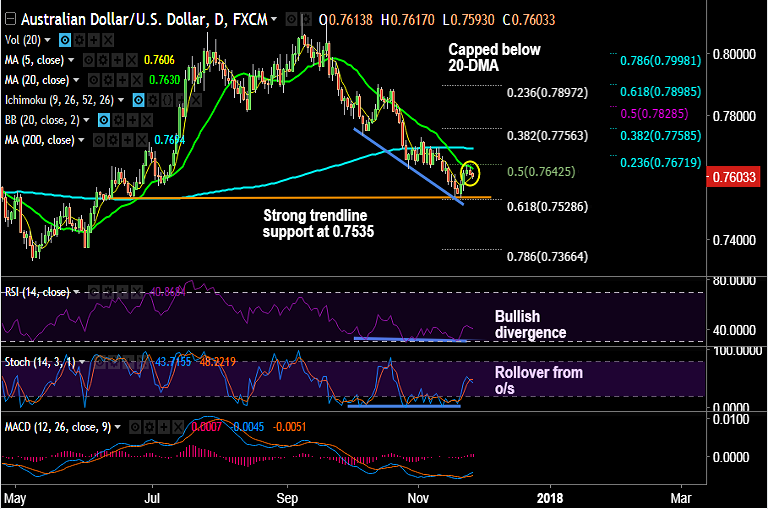Remove the MA (20, close) indicator

(x=137, y=80)
